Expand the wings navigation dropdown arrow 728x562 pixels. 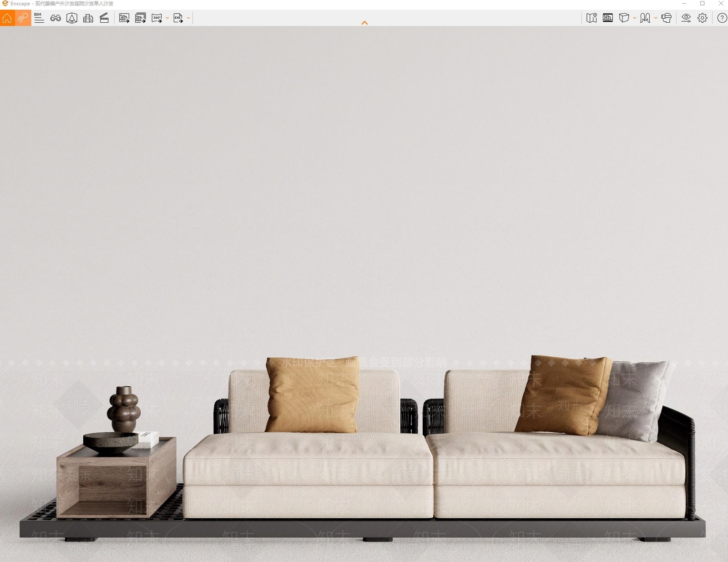click(656, 18)
